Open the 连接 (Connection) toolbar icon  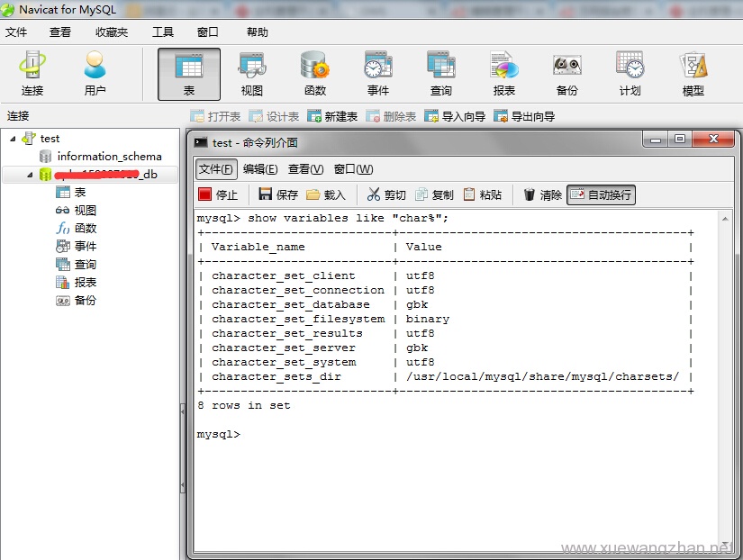32,74
